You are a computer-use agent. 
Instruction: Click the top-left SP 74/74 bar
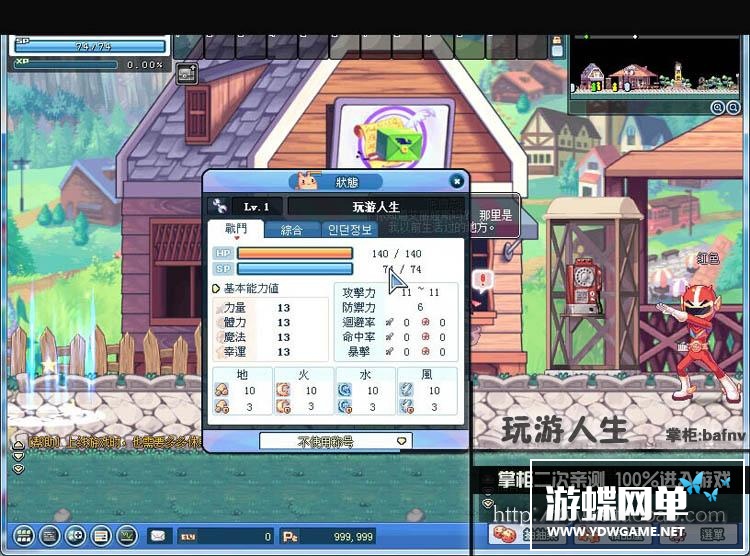tap(90, 46)
